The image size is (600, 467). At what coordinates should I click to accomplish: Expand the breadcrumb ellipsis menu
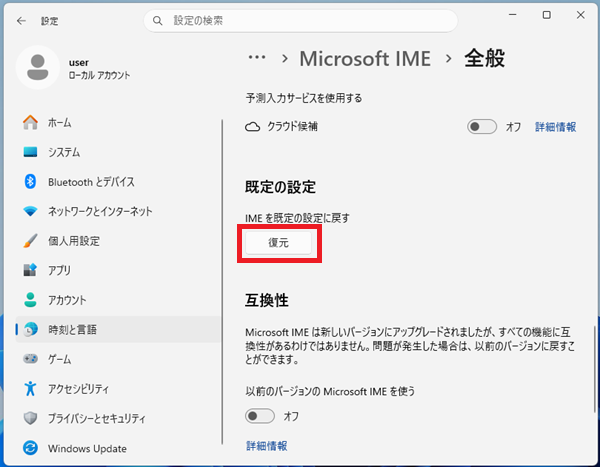click(257, 59)
